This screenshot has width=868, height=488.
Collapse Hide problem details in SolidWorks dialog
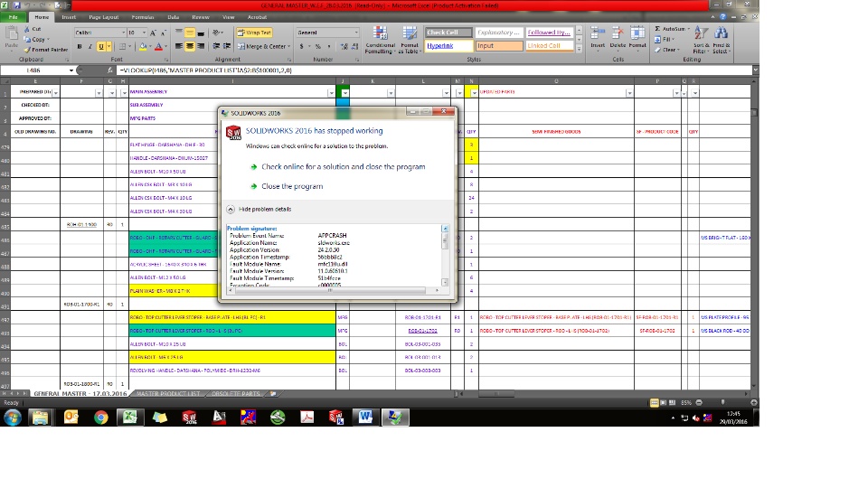(259, 209)
